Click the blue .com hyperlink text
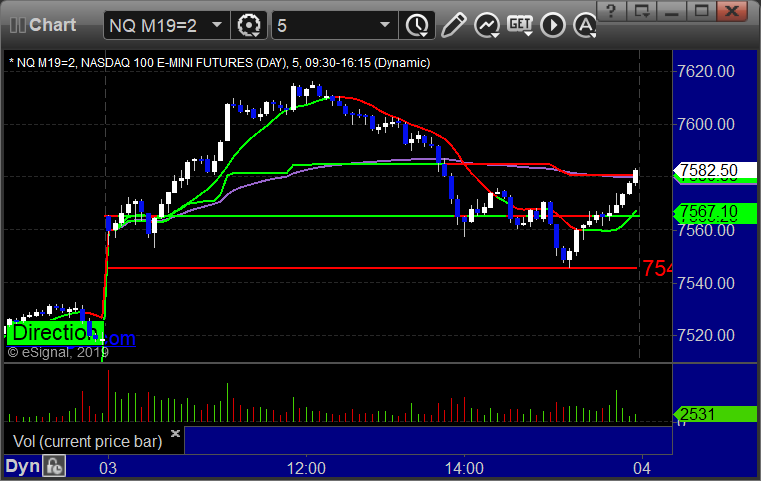The image size is (761, 481). coord(120,339)
